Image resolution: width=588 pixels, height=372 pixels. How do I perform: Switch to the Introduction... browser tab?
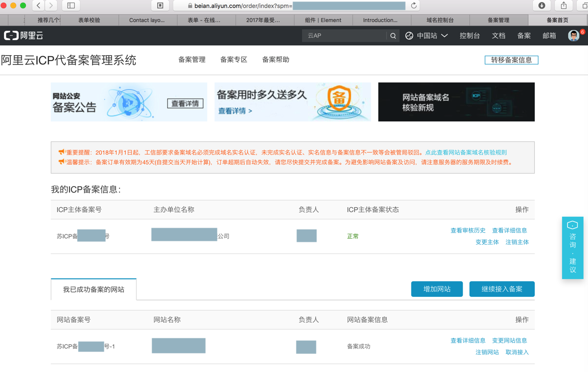coord(380,20)
